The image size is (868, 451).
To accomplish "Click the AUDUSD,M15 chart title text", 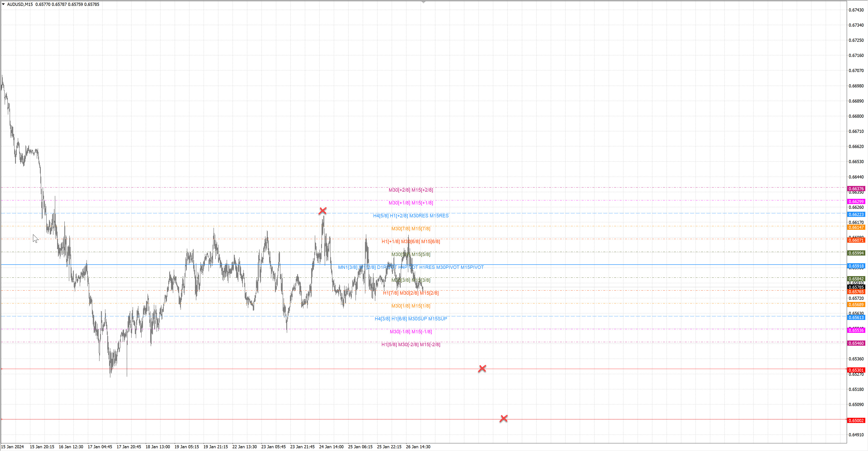I will pos(20,4).
